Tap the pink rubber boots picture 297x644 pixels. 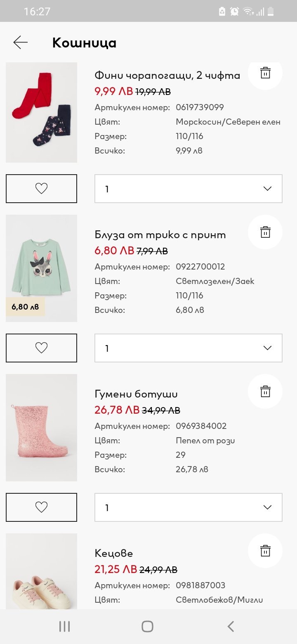41,428
